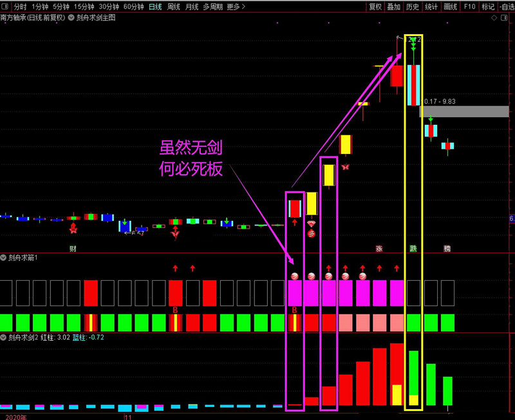This screenshot has width=515, height=420.
Task: Switch to 月线 monthly chart
Action: pos(192,6)
